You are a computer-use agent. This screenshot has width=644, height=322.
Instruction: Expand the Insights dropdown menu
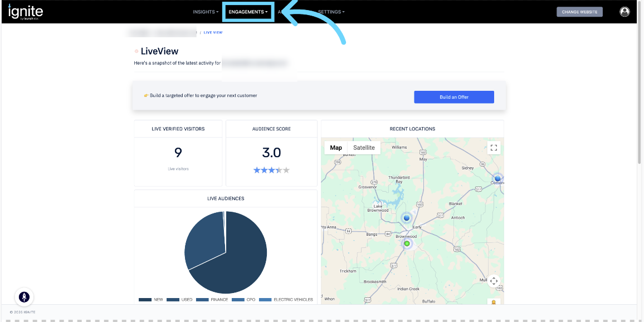206,12
